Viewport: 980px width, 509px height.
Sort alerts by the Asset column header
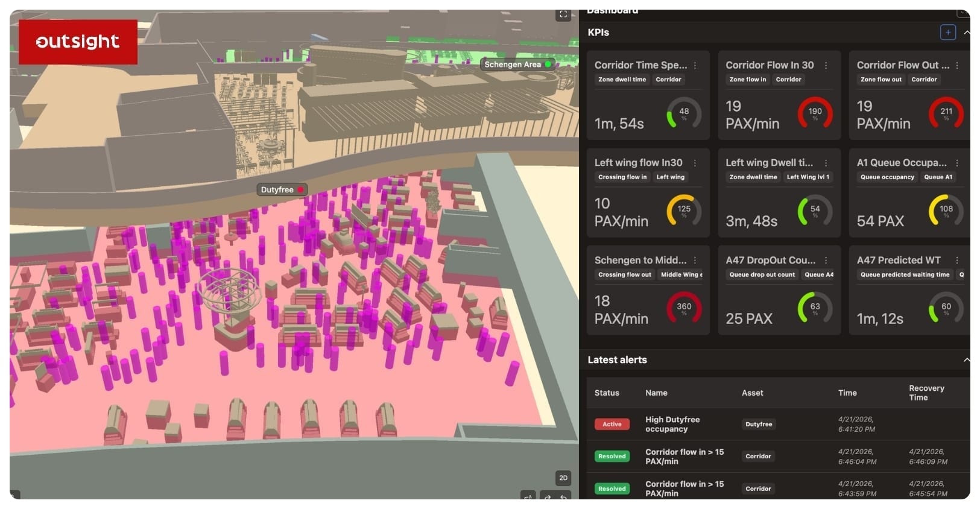(x=752, y=393)
